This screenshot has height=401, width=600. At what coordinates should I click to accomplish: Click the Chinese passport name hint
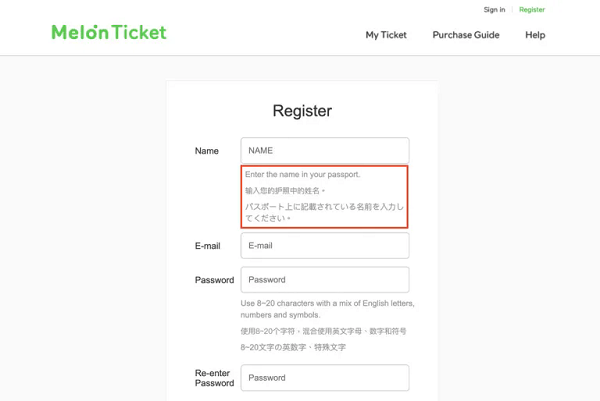[286, 190]
